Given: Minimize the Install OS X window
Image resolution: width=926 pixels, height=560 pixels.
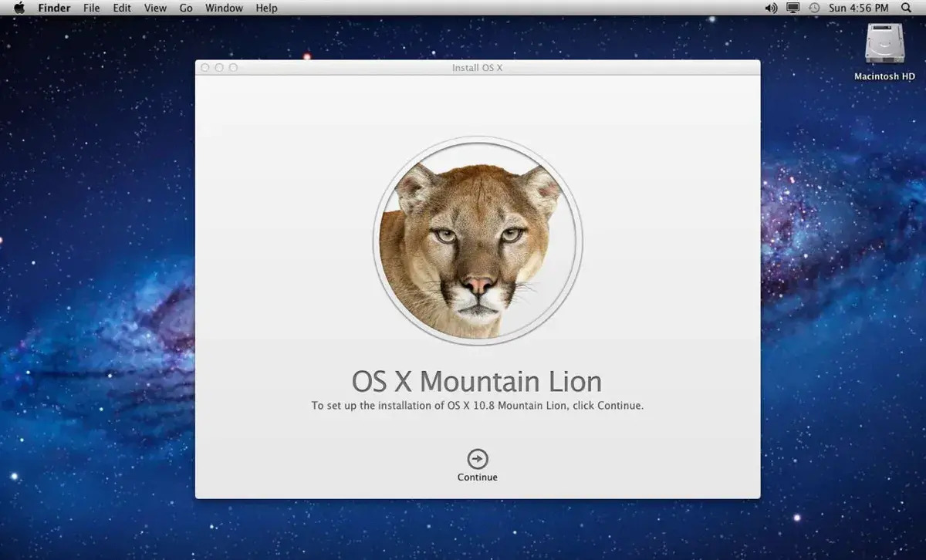Looking at the screenshot, I should 219,68.
